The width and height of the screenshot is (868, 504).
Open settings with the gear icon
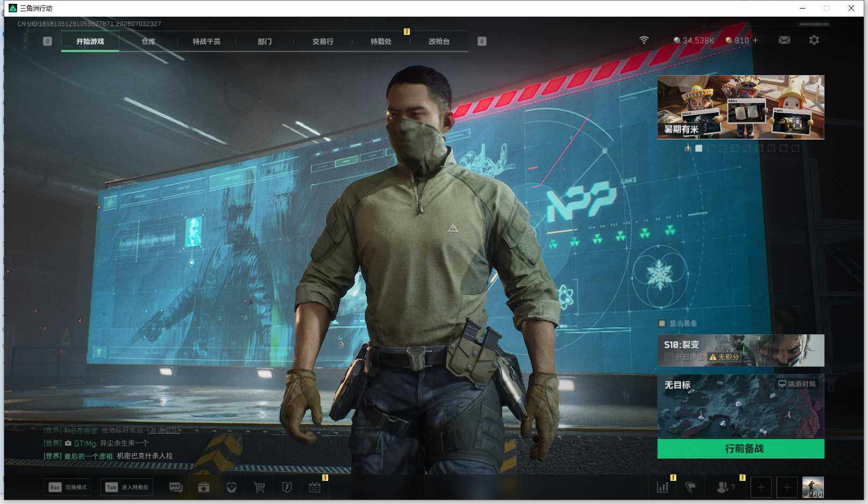coord(814,40)
